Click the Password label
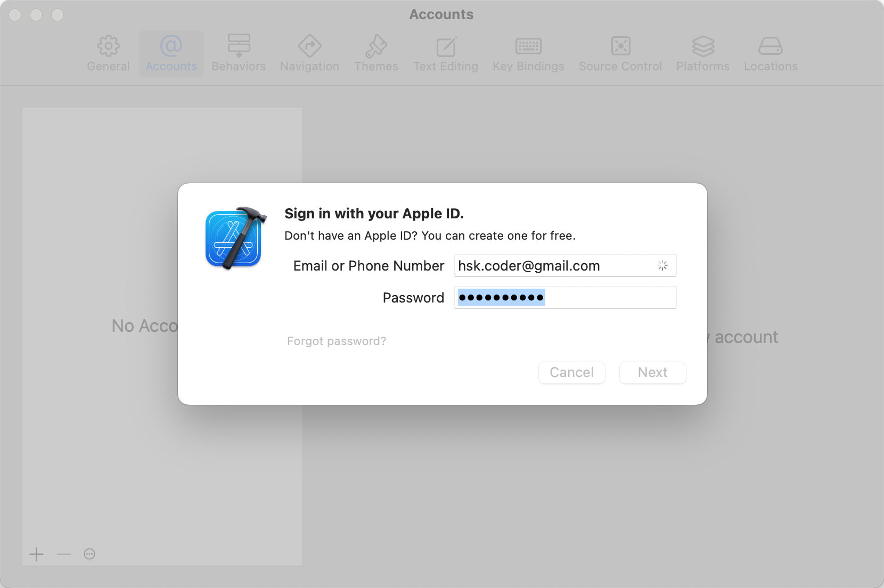Viewport: 884px width, 588px height. (x=413, y=298)
